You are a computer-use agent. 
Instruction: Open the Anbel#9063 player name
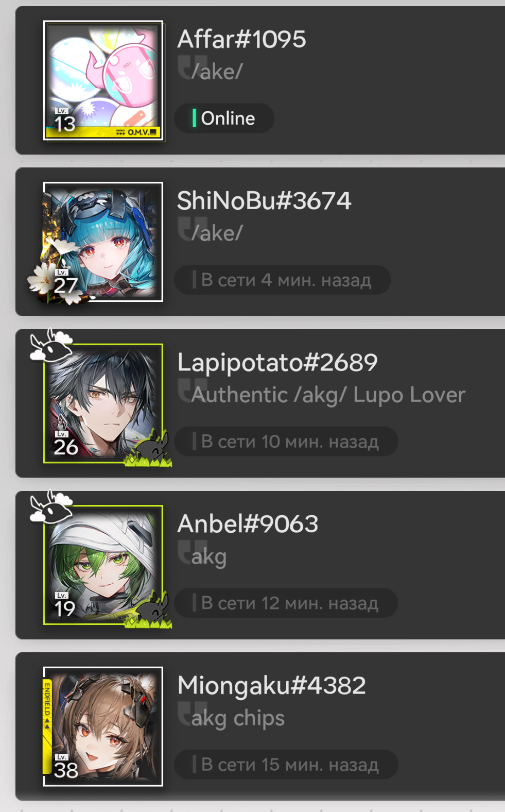click(x=248, y=524)
